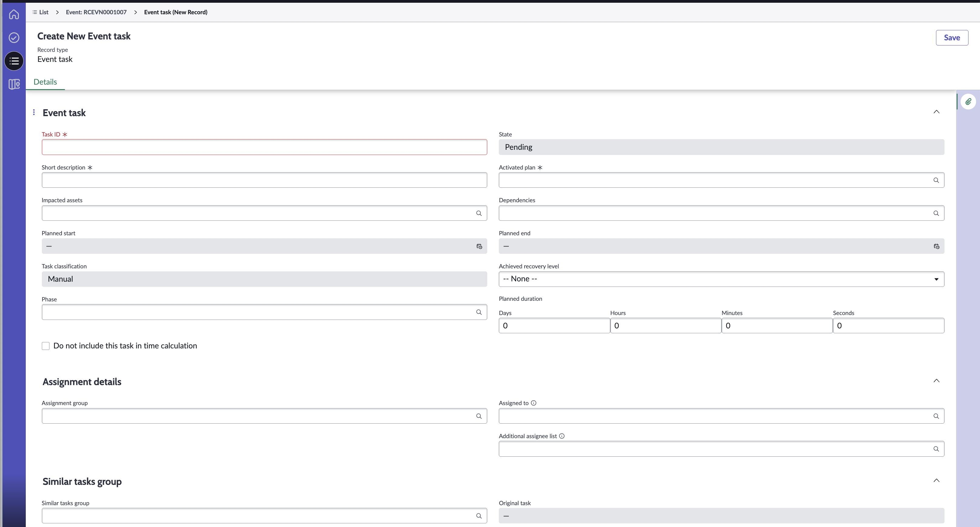The width and height of the screenshot is (980, 527).
Task: Click the Planned start field
Action: coord(264,246)
